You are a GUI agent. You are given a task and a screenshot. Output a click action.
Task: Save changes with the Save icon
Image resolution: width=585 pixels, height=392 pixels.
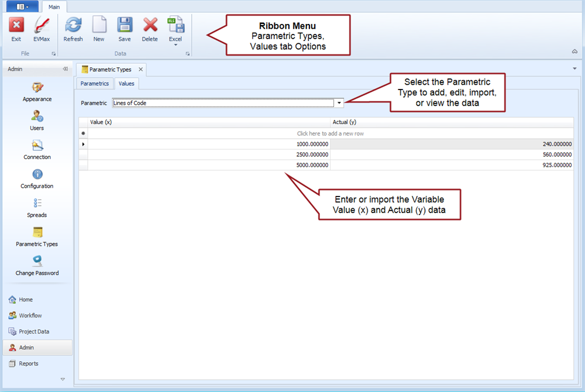point(125,29)
